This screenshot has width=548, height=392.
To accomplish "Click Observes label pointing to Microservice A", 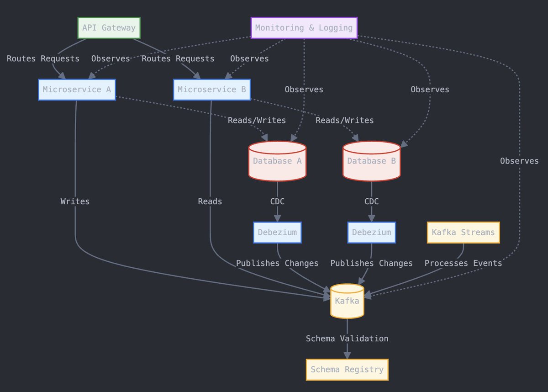I will coord(111,58).
